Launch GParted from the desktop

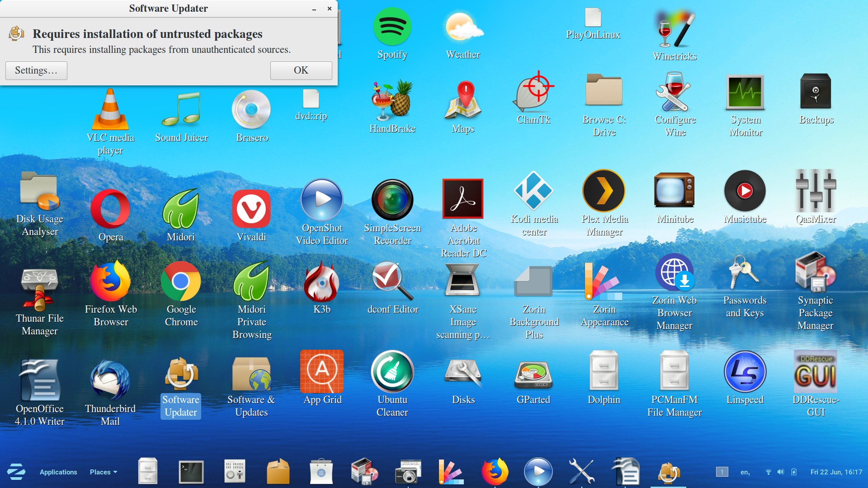pos(533,373)
